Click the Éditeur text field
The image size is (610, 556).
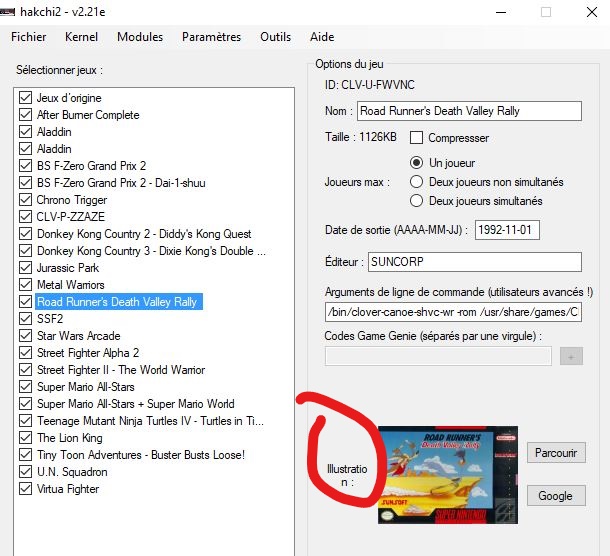click(475, 262)
